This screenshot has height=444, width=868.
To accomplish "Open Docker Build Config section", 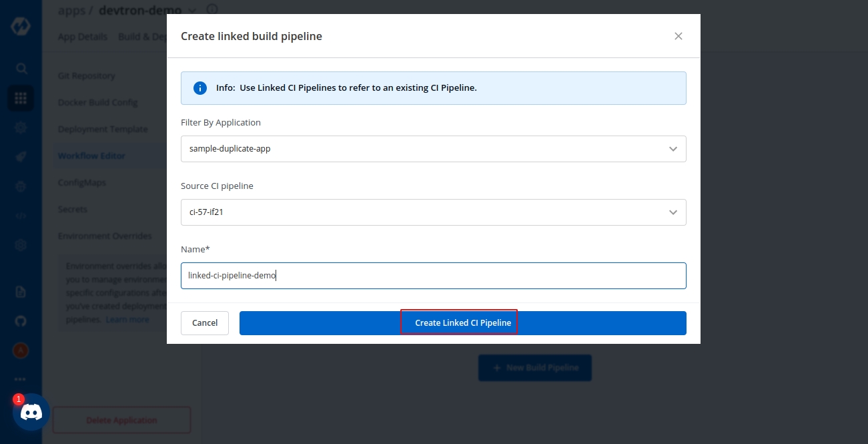I will (x=98, y=103).
